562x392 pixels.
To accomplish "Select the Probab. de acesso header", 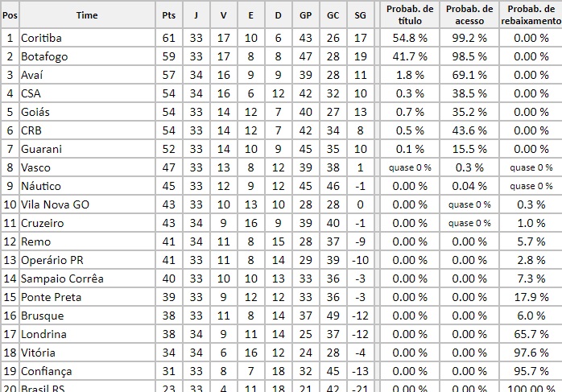I will pyautogui.click(x=469, y=14).
